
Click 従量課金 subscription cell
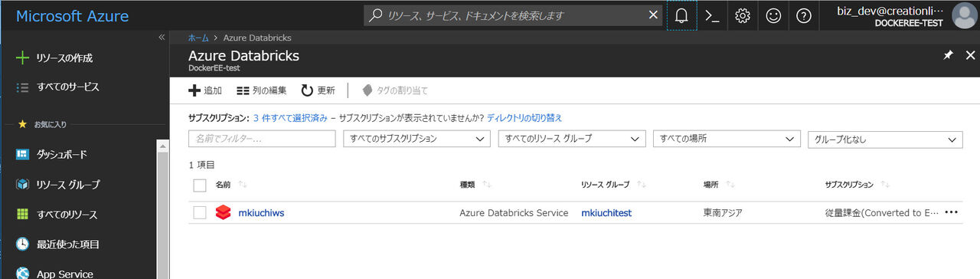coord(881,212)
